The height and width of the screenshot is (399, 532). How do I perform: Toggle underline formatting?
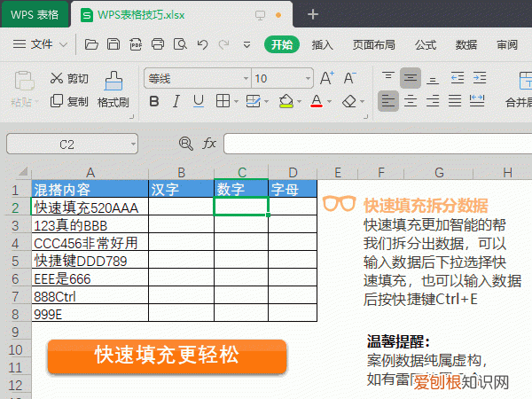[x=199, y=101]
